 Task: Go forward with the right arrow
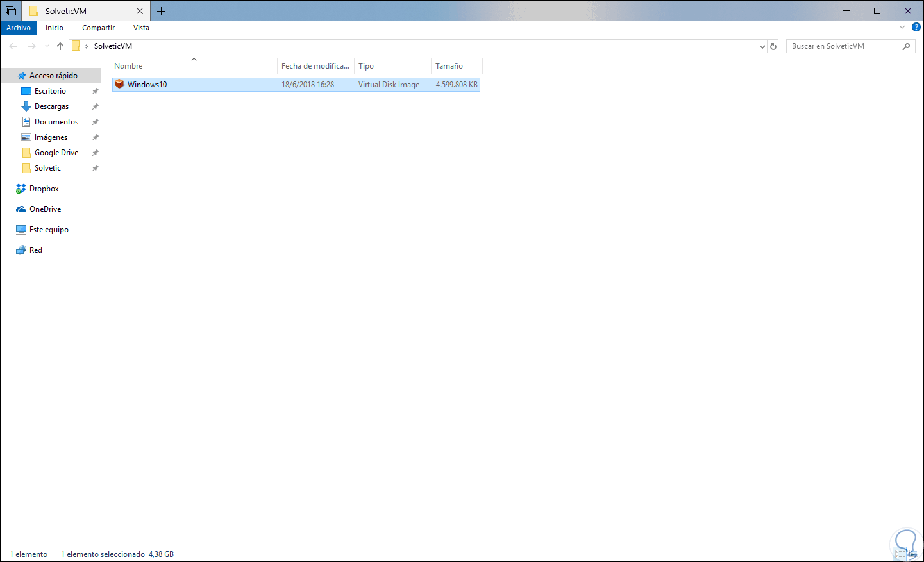click(x=32, y=46)
